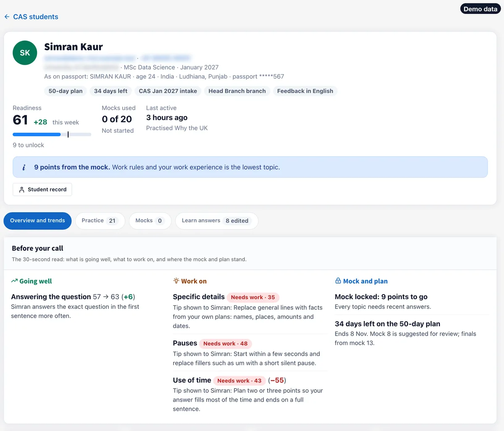Viewport: 504px width, 431px height.
Task: Click the Readiness progress bar
Action: 52,134
